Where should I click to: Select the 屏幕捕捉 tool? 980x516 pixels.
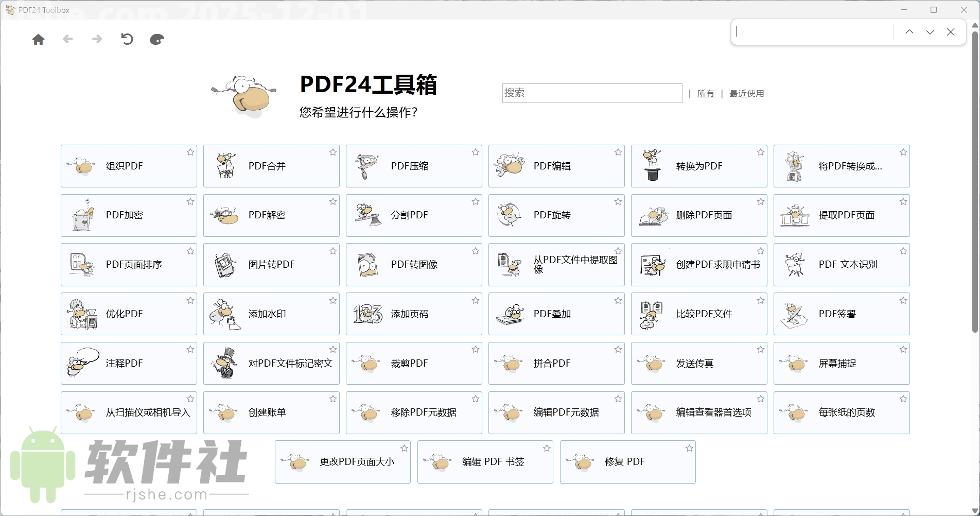(x=842, y=363)
